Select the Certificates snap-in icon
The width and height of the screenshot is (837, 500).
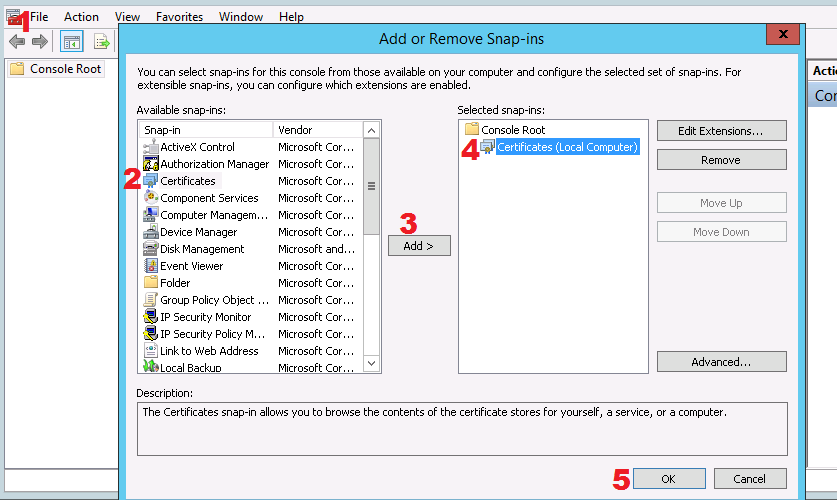151,181
